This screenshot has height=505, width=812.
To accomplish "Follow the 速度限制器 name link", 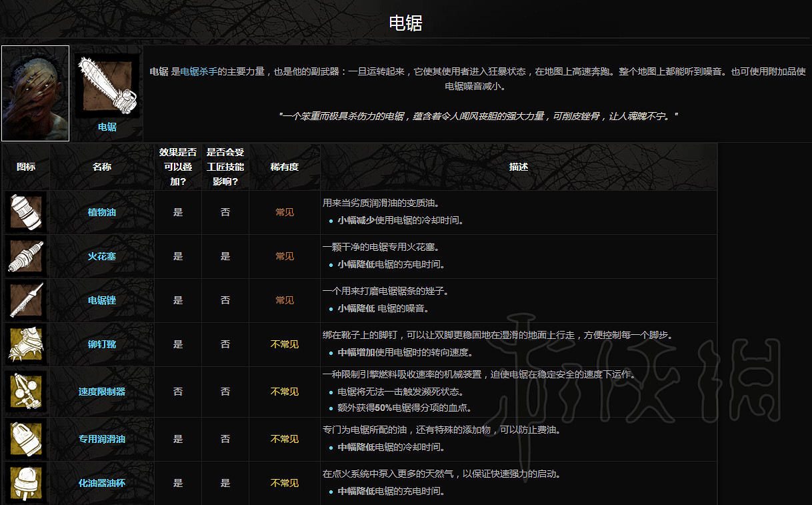I will point(101,392).
